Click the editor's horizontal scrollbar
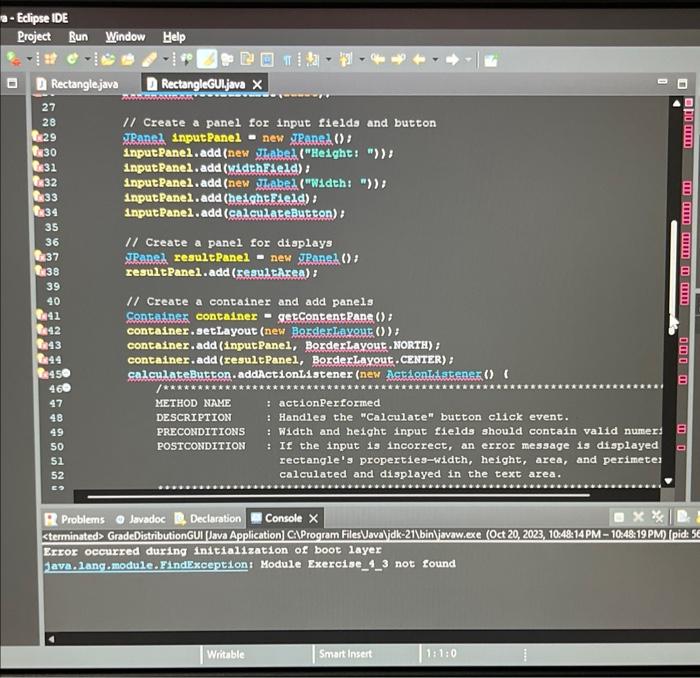The width and height of the screenshot is (700, 678). tap(338, 495)
